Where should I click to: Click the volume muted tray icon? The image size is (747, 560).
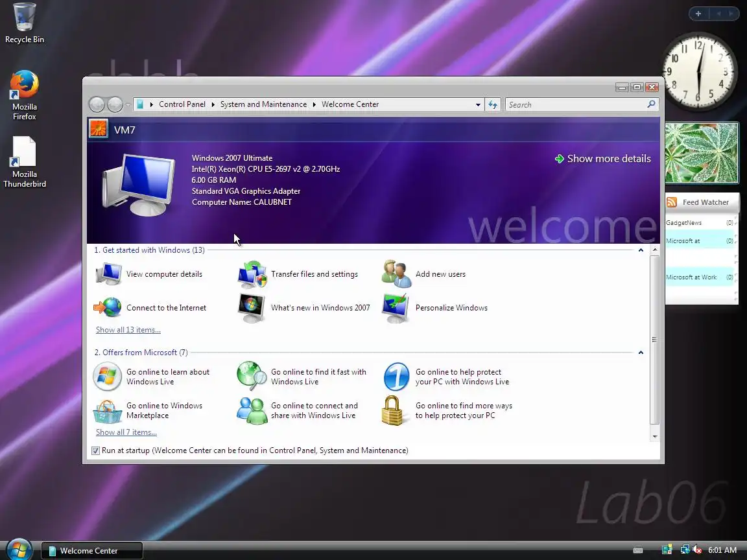[x=697, y=550]
